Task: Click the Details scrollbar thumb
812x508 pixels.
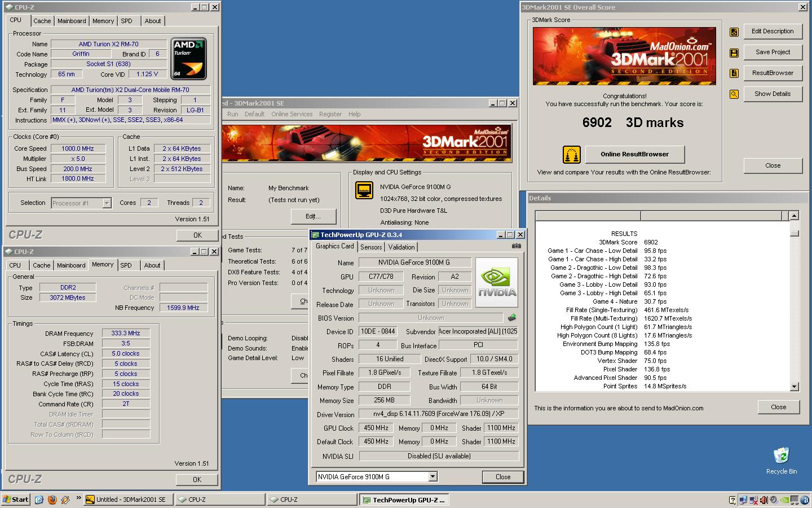Action: pyautogui.click(x=794, y=233)
